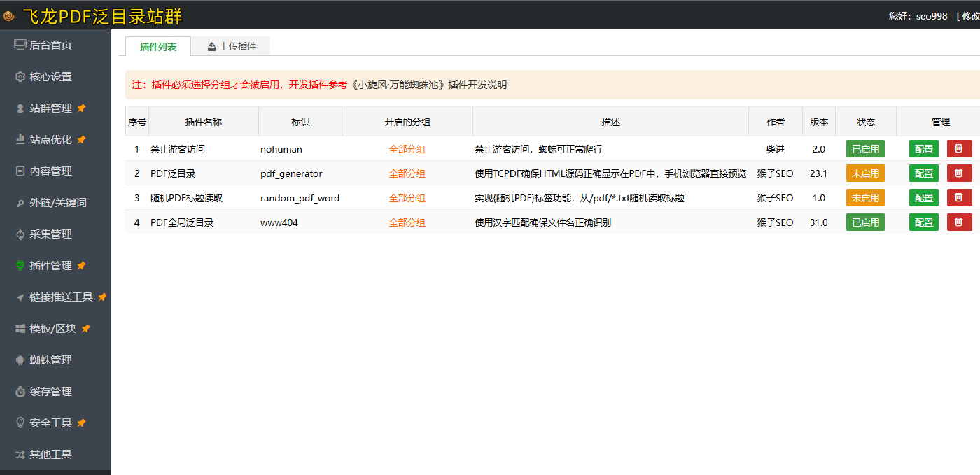Toggle 未启用 status for PDF泛目录
The image size is (980, 475).
(865, 173)
